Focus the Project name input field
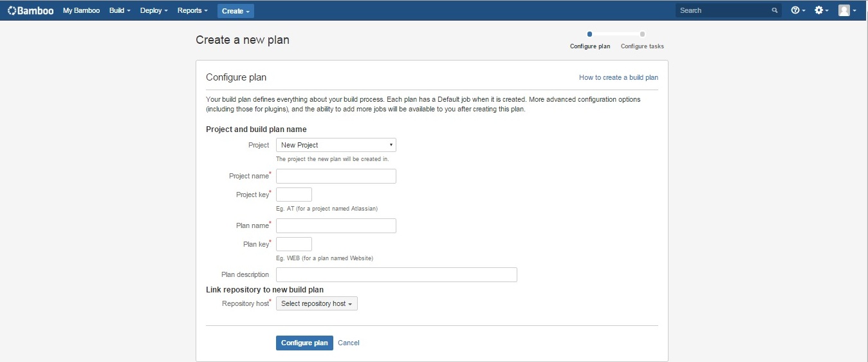Screen dimensions: 868x362 pyautogui.click(x=336, y=176)
